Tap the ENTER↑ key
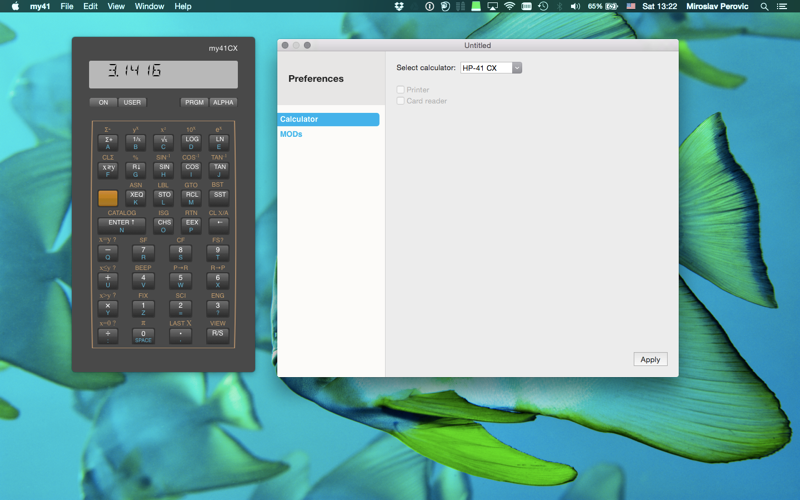The image size is (800, 500). click(x=121, y=226)
